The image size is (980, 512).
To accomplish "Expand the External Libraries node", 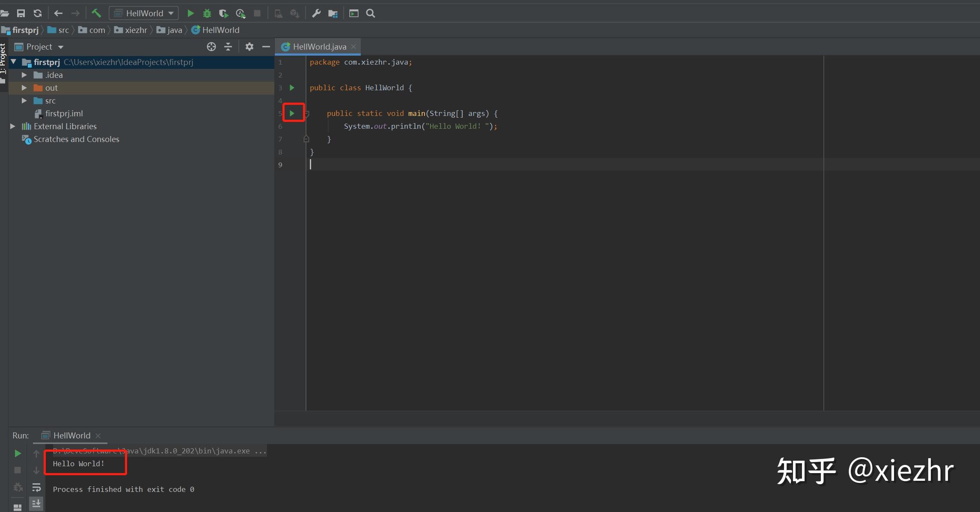I will click(12, 126).
